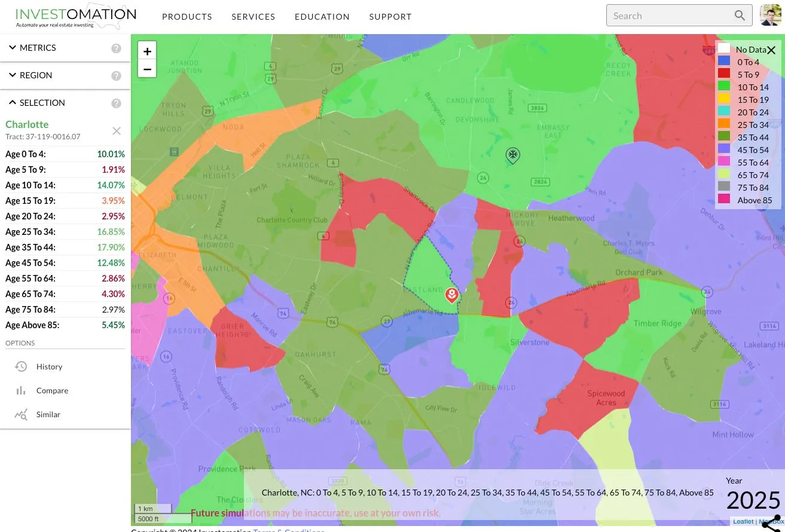Screen dimensions: 785x532
Task: Click the 5 To 9 legend swatch
Action: [x=724, y=74]
